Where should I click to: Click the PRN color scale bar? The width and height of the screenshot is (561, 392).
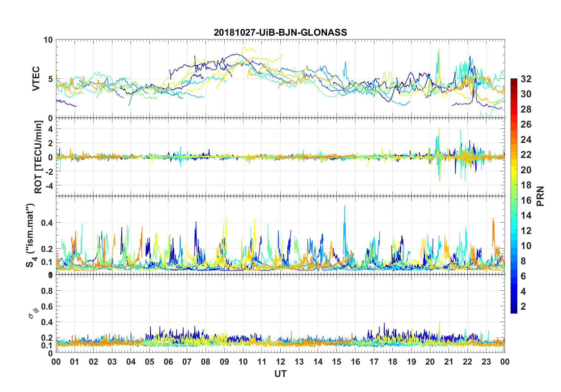tap(514, 196)
